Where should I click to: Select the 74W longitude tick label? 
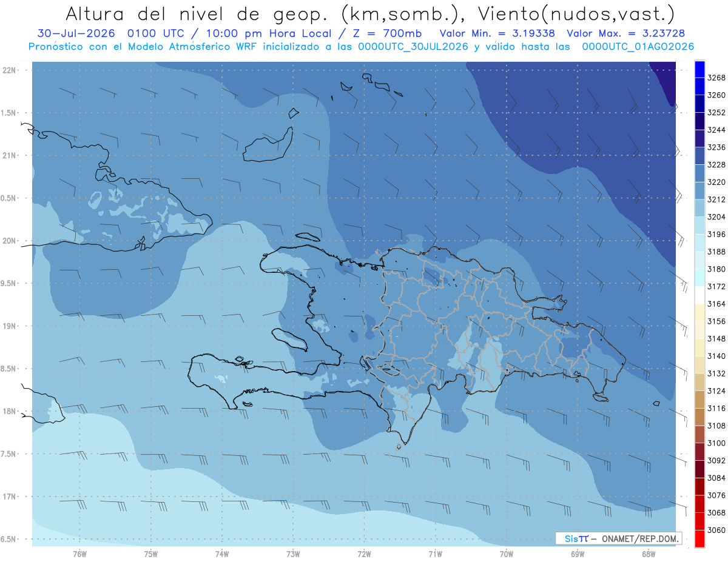pos(222,554)
